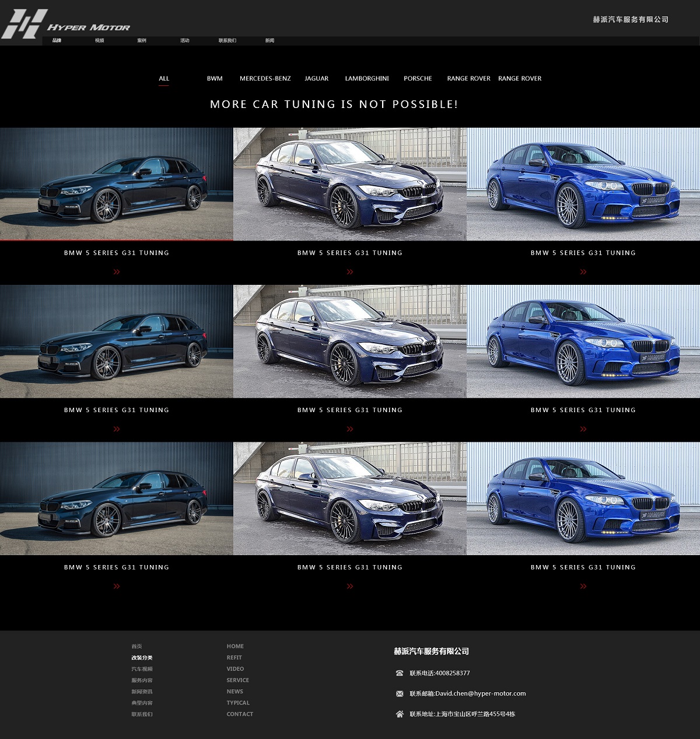The image size is (700, 739).
Task: Switch to the JAGUAR brand tab
Action: pos(317,78)
